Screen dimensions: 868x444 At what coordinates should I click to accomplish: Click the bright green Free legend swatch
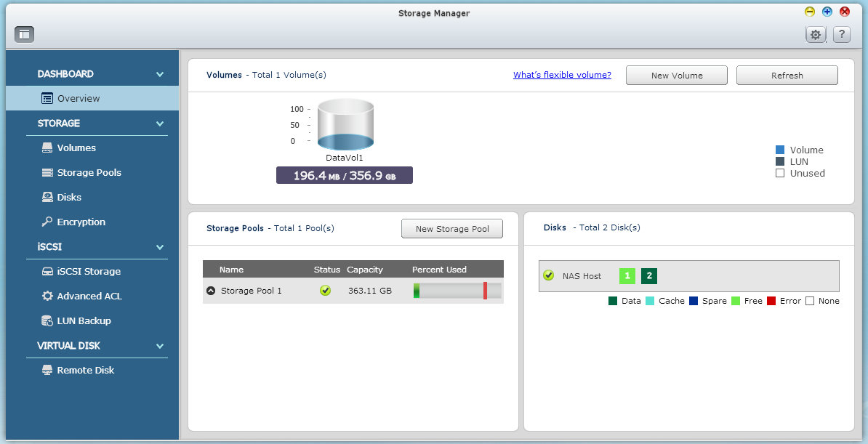[736, 301]
